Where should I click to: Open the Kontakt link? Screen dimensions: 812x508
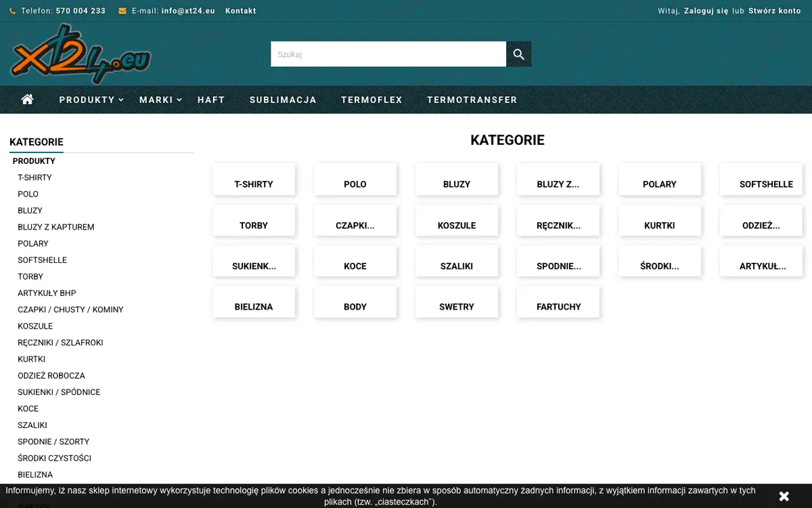241,11
